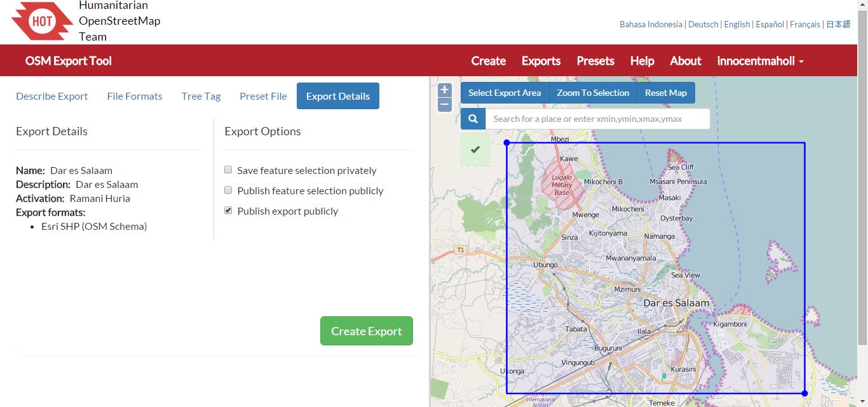This screenshot has height=407, width=868.
Task: Click Select Export Area button
Action: click(505, 93)
